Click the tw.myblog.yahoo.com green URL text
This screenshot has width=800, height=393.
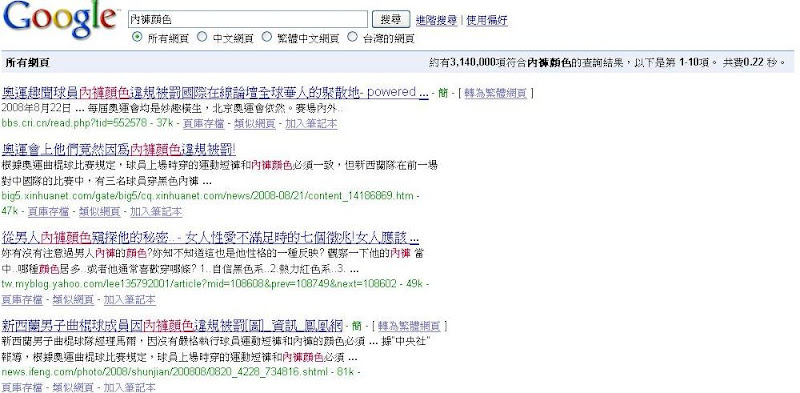199,284
